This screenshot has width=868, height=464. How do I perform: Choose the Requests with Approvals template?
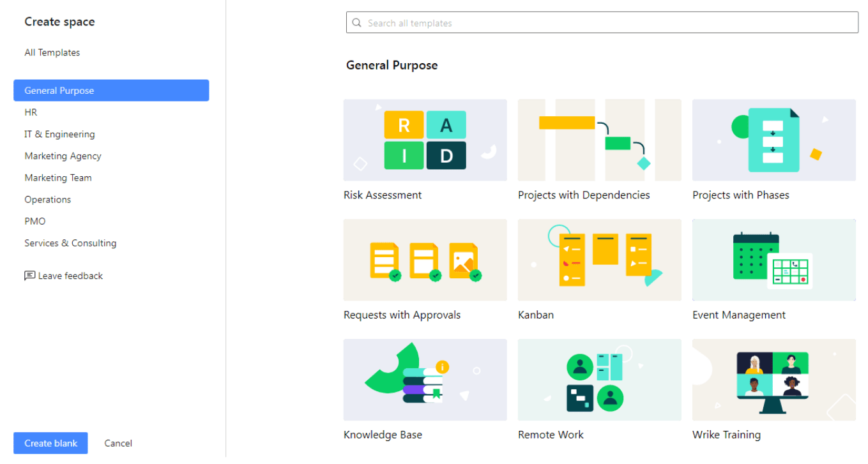point(425,260)
